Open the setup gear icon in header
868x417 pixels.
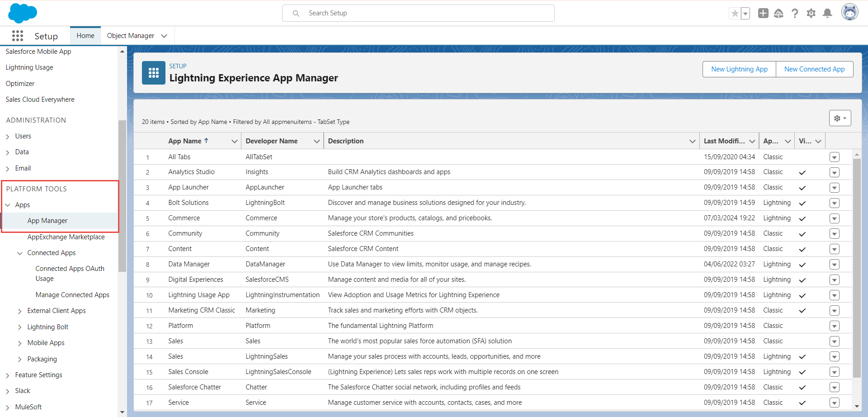pos(811,14)
